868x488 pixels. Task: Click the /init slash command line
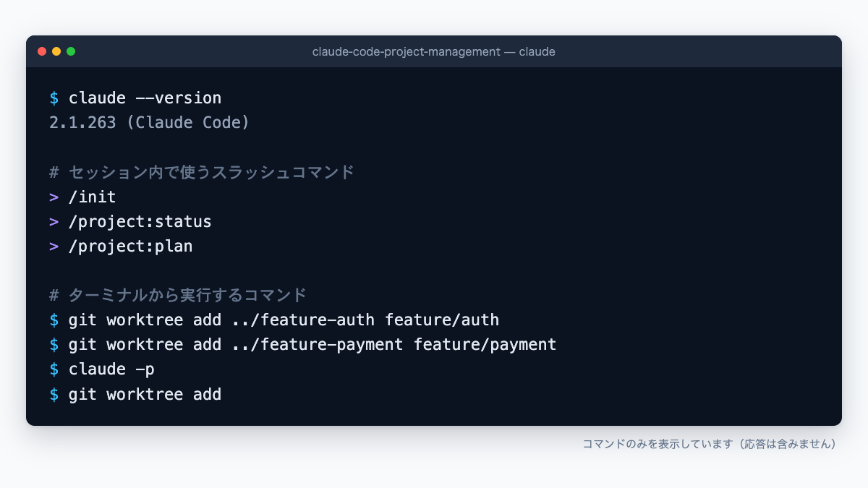point(82,197)
